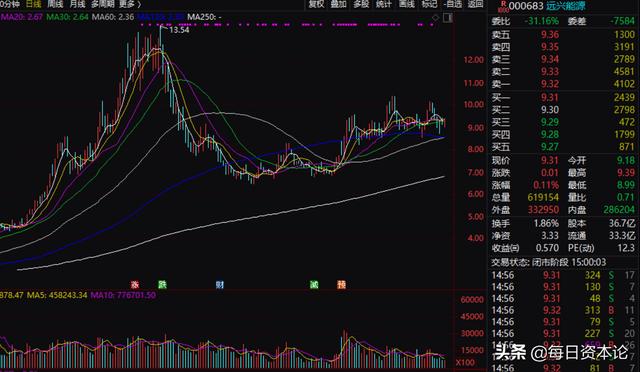Viewport: 640px width, 372px height.
Task: Click the 卖五 ask row at 9.36
Action: click(563, 35)
